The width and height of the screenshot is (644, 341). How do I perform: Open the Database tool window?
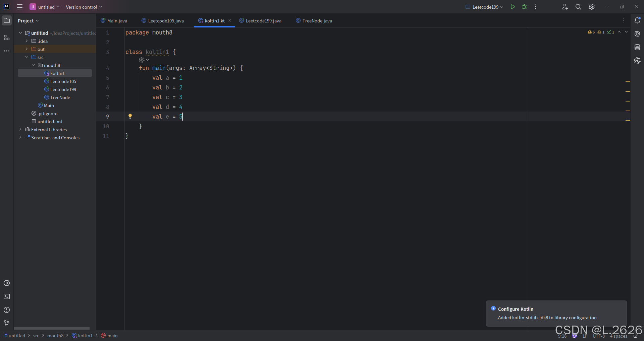click(x=638, y=47)
